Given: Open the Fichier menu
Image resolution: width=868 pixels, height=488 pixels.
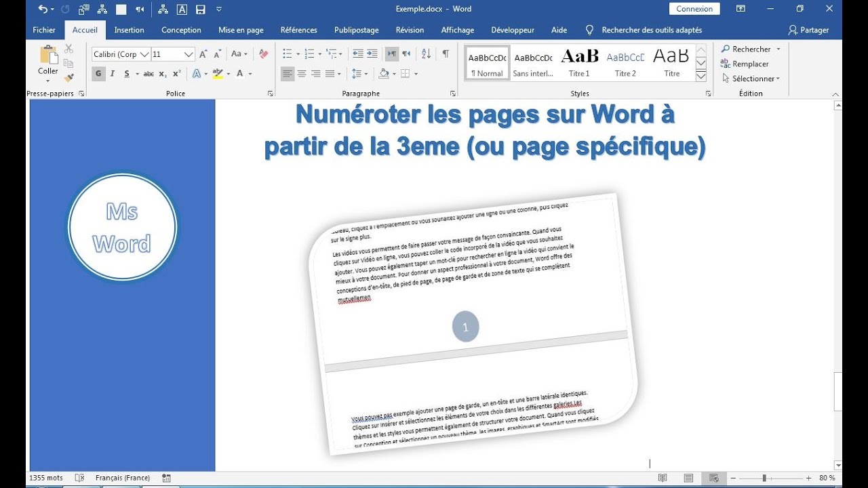Looking at the screenshot, I should coord(44,30).
